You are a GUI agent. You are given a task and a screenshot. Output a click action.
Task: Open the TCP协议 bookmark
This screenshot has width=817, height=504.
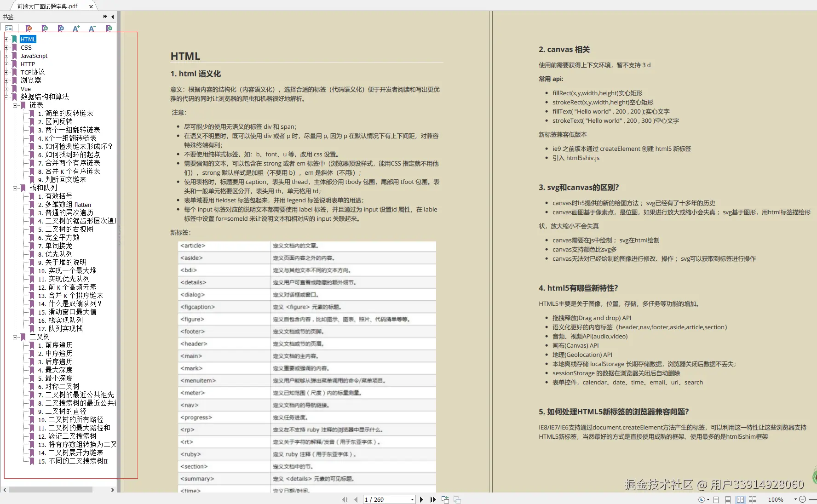point(33,72)
